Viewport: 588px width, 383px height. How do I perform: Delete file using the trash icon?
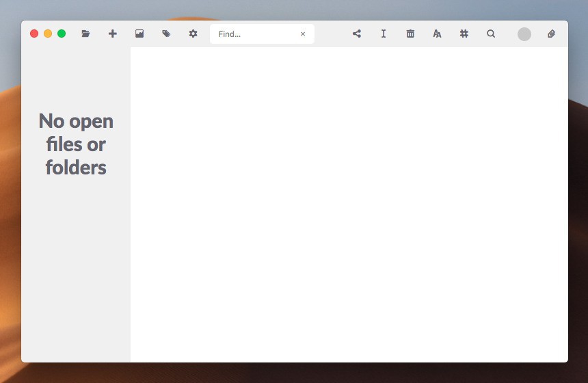[x=410, y=34]
